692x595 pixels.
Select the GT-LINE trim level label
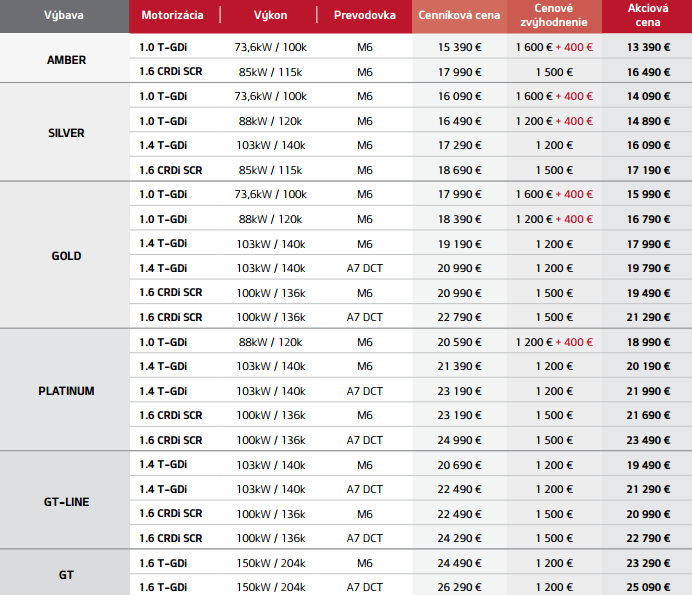pyautogui.click(x=66, y=501)
